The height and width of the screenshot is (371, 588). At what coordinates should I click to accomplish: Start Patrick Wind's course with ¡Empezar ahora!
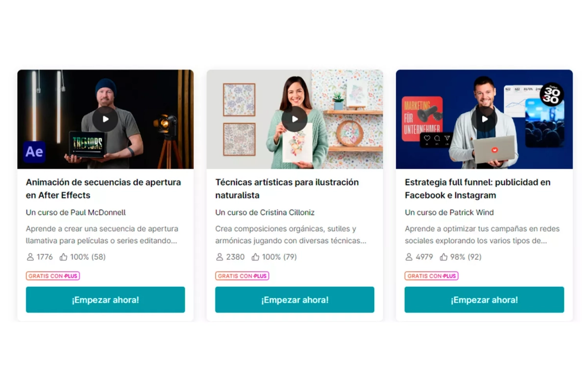484,299
